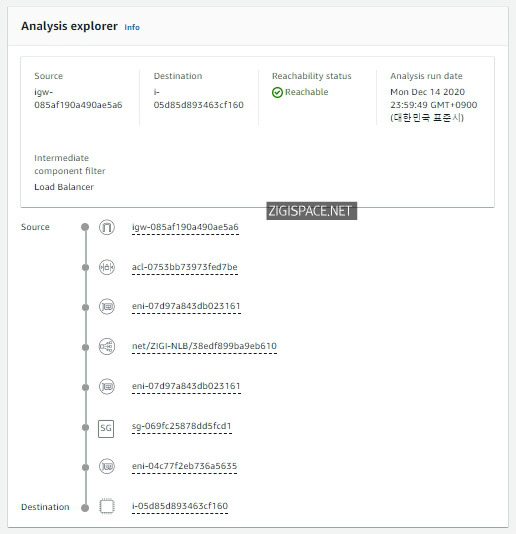Viewport: 516px width, 534px height.
Task: Click the network ACL icon beside acl-0753bb73973fed7be
Action: pyautogui.click(x=107, y=267)
